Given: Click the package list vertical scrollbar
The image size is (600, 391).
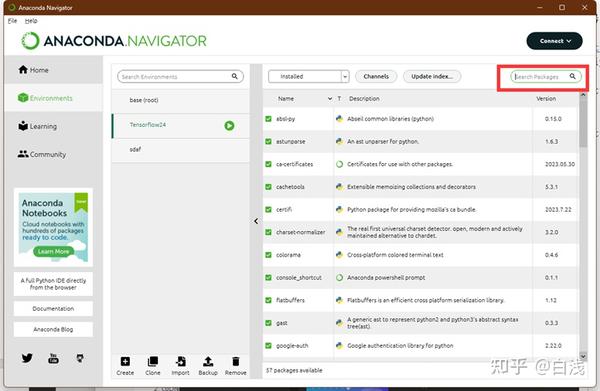Looking at the screenshot, I should tap(583, 226).
